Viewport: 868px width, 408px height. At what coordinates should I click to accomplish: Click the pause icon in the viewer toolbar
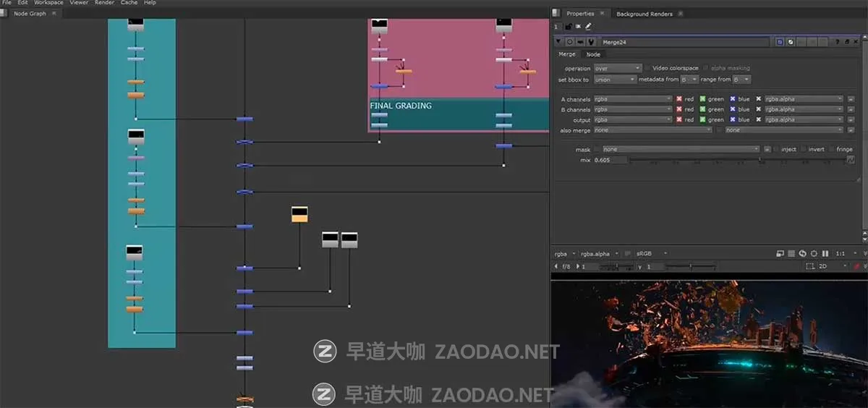pyautogui.click(x=825, y=254)
